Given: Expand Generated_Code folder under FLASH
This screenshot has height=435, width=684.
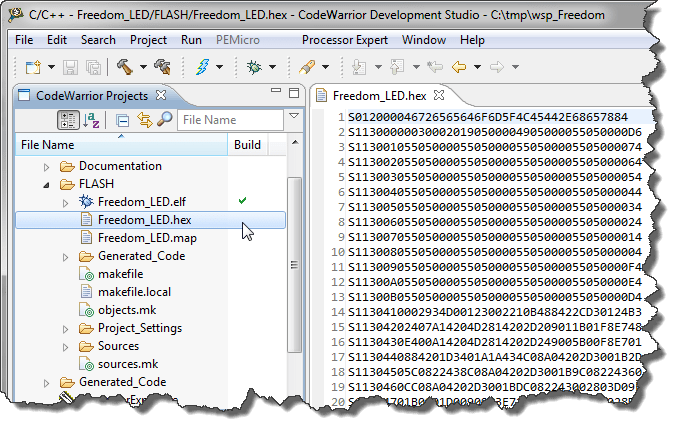Looking at the screenshot, I should (x=65, y=257).
